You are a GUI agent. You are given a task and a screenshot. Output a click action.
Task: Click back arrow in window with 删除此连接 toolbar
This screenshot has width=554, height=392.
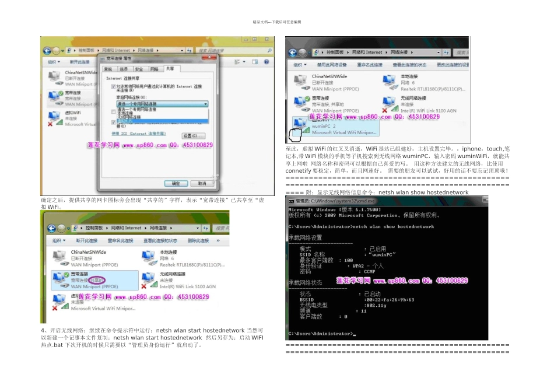(51, 228)
